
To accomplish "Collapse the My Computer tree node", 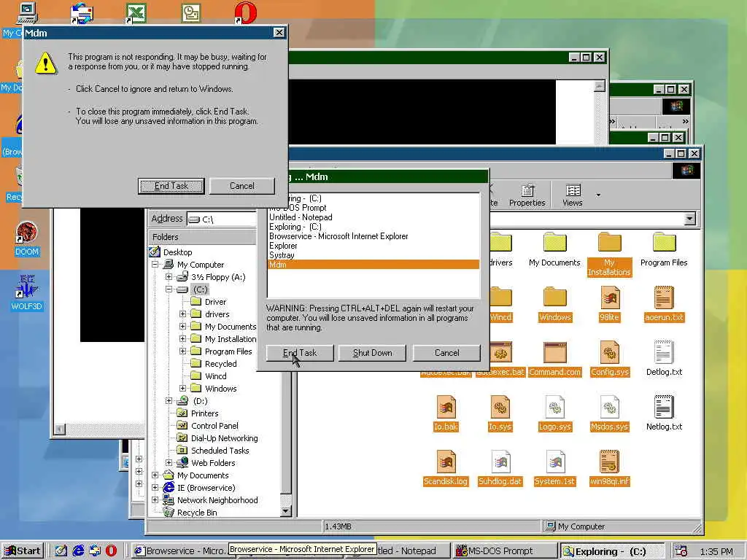I will 155,264.
